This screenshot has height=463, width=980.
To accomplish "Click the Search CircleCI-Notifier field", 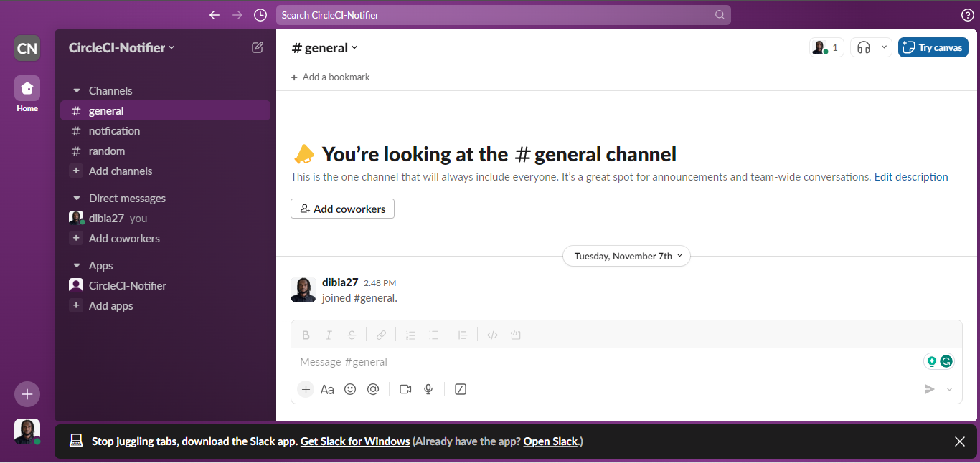I will click(504, 15).
